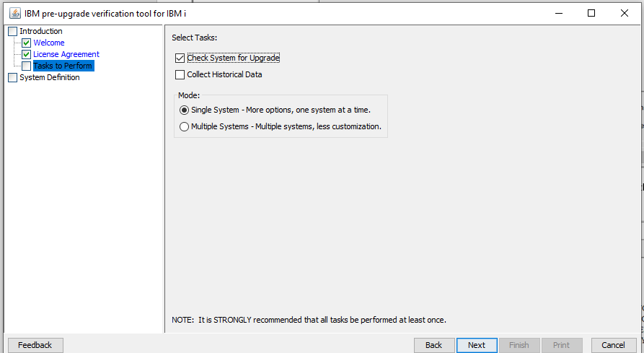Click the Introduction node checkbox

pyautogui.click(x=12, y=31)
